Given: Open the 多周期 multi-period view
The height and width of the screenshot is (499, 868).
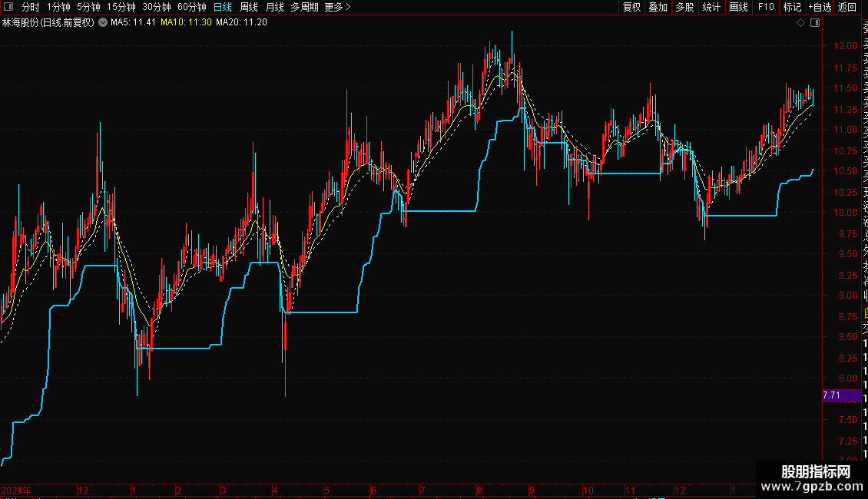Looking at the screenshot, I should tap(304, 7).
